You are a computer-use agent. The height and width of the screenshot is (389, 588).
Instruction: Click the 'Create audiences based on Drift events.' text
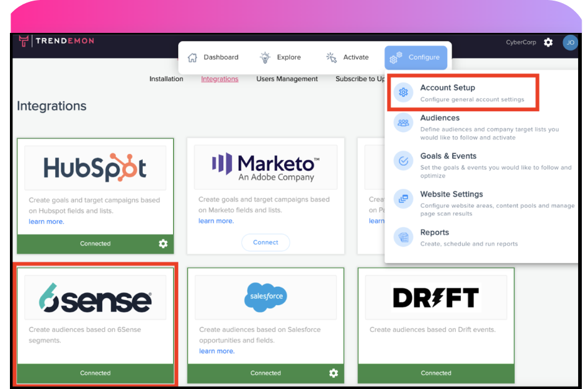coord(432,329)
